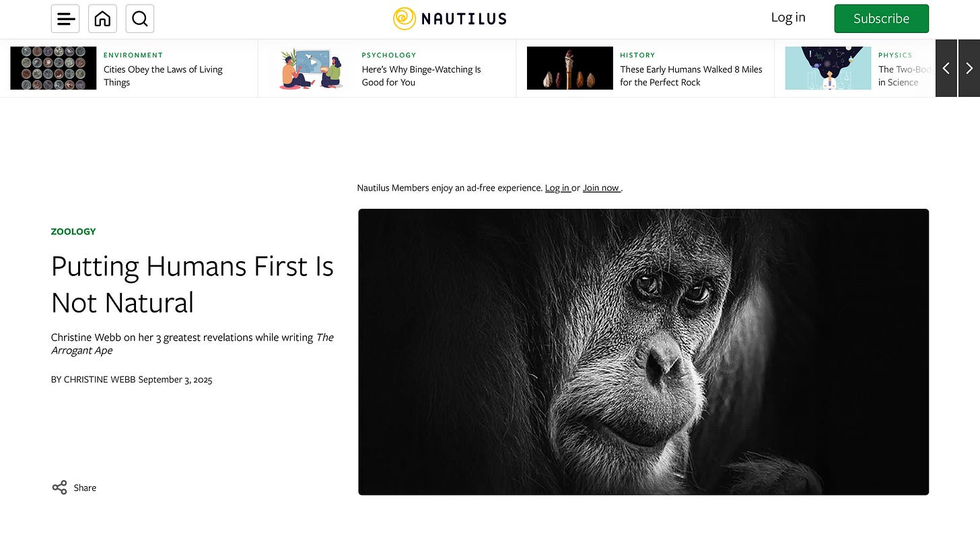Open the hamburger menu icon
Viewport: 980px width, 534px height.
click(65, 19)
